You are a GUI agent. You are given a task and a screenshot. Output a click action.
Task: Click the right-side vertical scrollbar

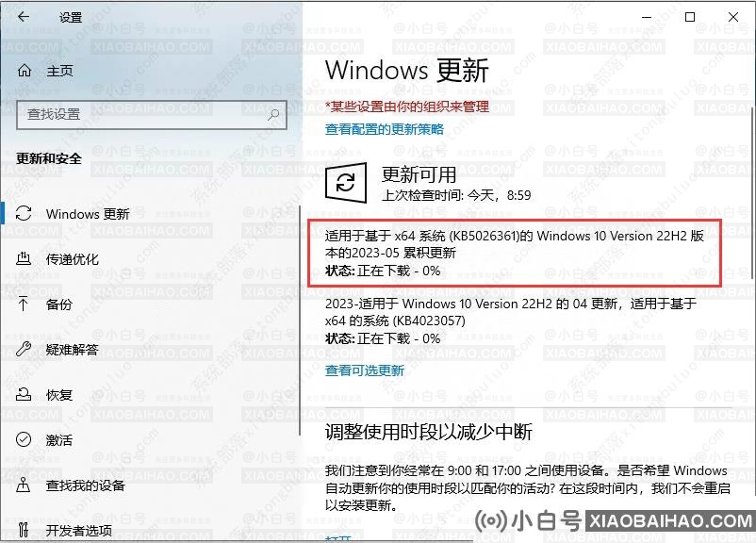pyautogui.click(x=752, y=193)
